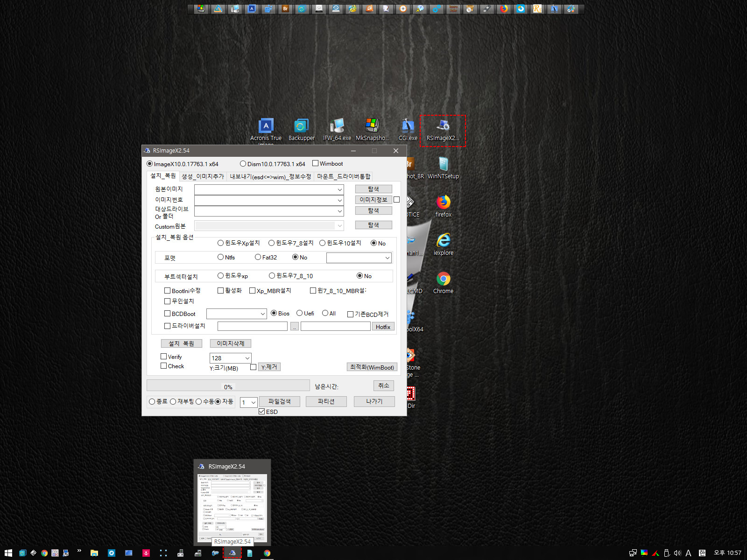
Task: Open the Y:크기(MB) 128 dropdown
Action: (x=247, y=358)
